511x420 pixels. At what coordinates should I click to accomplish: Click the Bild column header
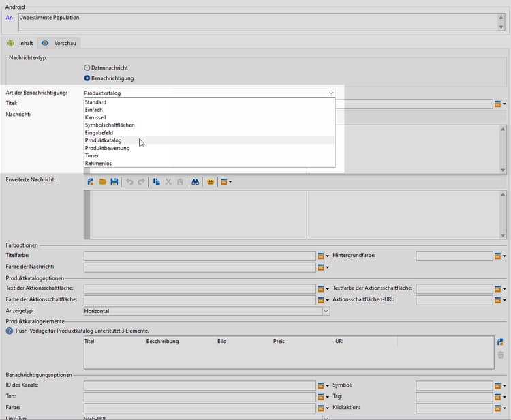click(x=222, y=342)
